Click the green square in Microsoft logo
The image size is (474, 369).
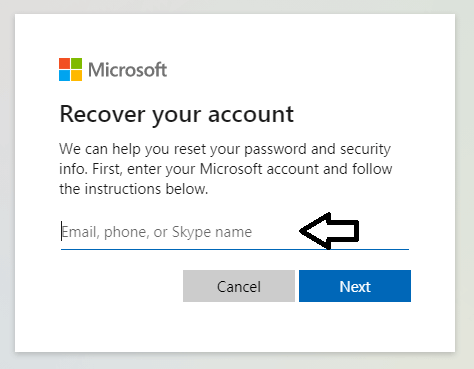[76, 64]
